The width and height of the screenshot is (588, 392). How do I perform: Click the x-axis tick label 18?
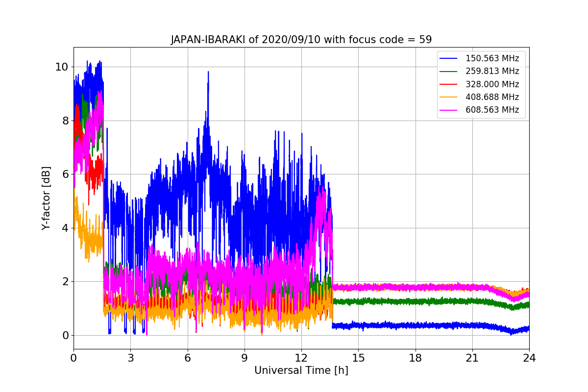click(x=415, y=358)
